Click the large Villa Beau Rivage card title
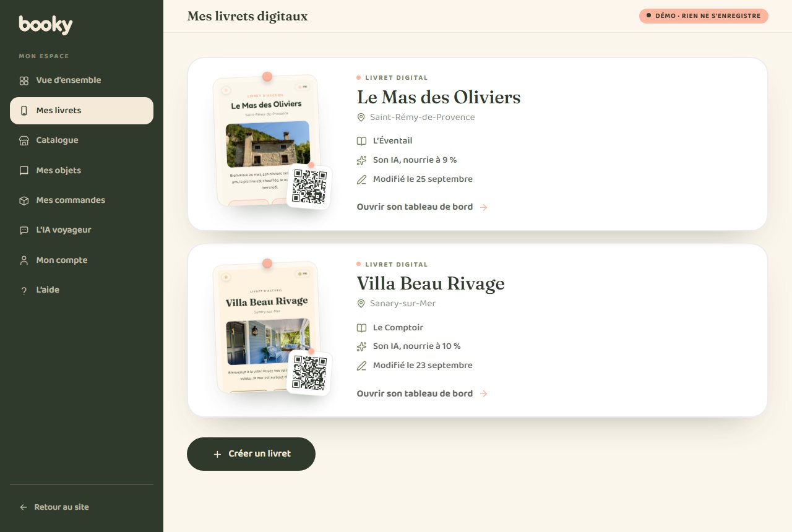Viewport: 792px width, 532px height. coord(431,283)
